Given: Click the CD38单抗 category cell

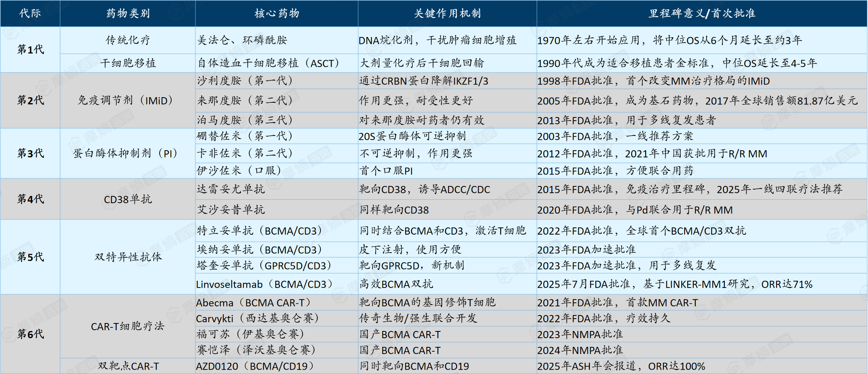Looking at the screenshot, I should pos(128,199).
